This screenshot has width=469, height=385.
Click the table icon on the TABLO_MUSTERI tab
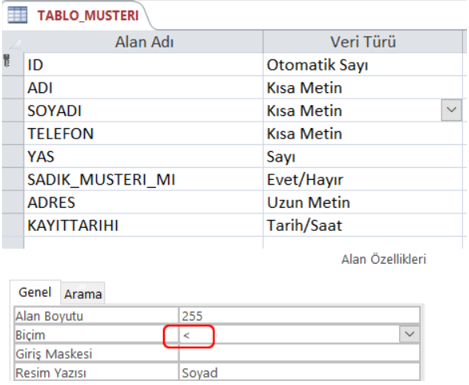17,15
